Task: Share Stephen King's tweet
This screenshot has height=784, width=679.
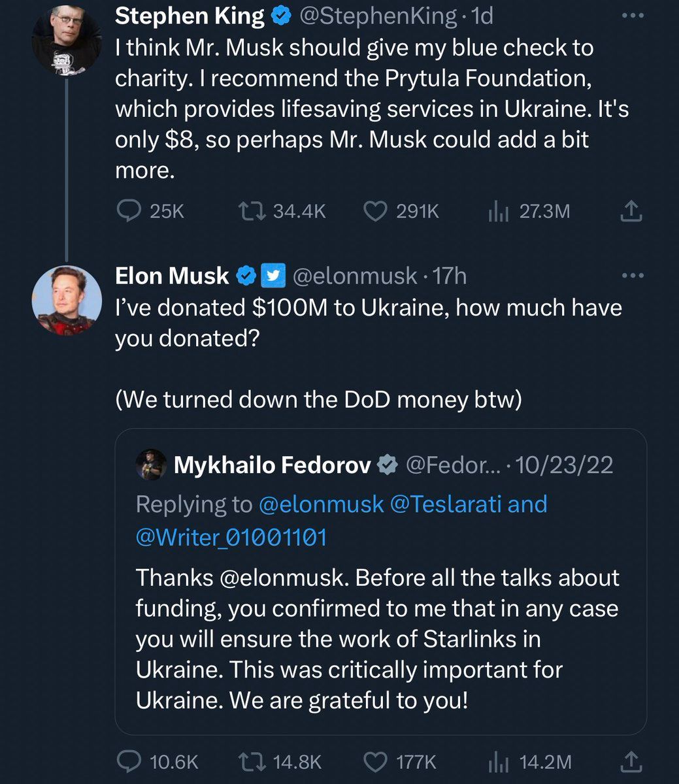Action: (x=631, y=211)
